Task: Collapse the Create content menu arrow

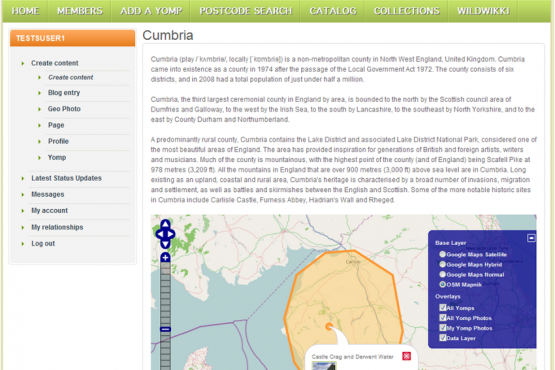Action: tap(23, 63)
